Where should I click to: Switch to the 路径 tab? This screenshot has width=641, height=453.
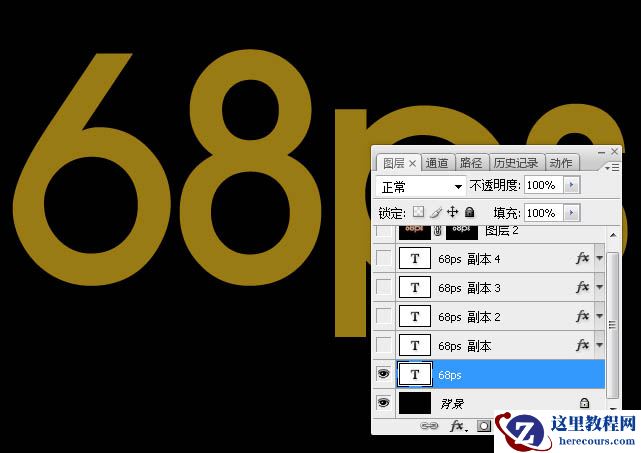[x=471, y=163]
